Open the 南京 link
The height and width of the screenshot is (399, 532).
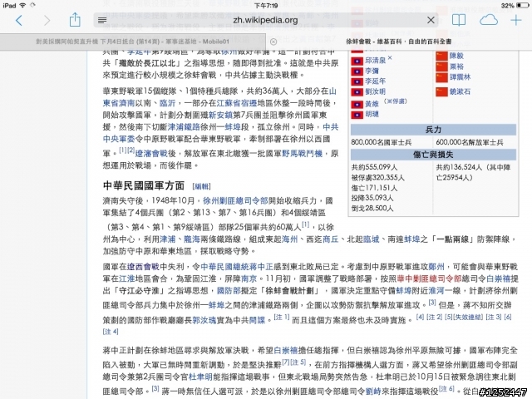pyautogui.click(x=249, y=278)
